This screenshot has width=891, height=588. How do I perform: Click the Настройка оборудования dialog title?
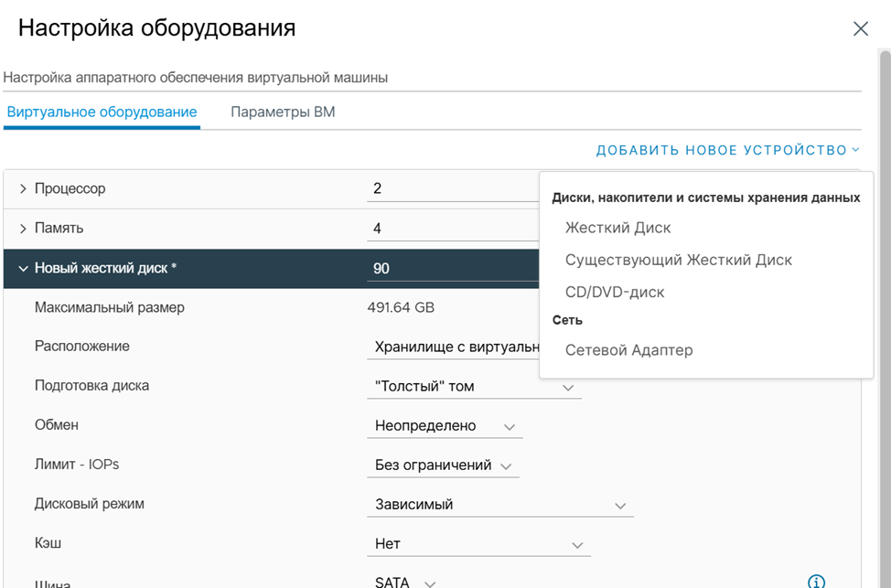[x=156, y=27]
